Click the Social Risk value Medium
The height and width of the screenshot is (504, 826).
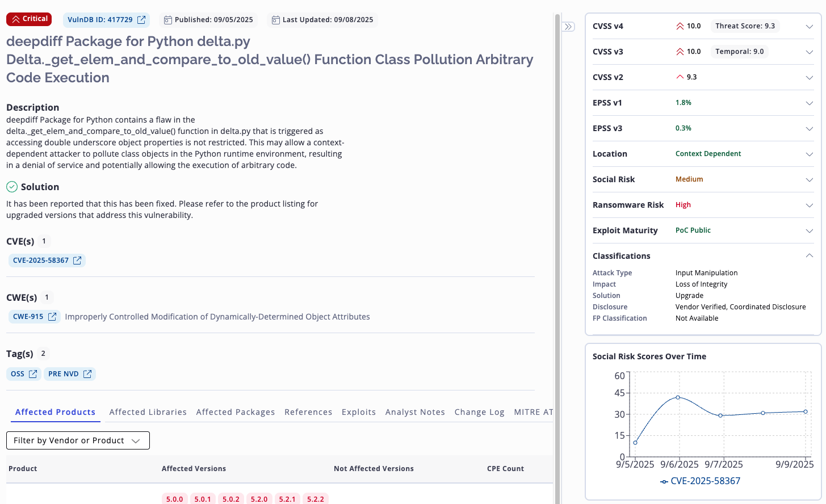pyautogui.click(x=689, y=179)
